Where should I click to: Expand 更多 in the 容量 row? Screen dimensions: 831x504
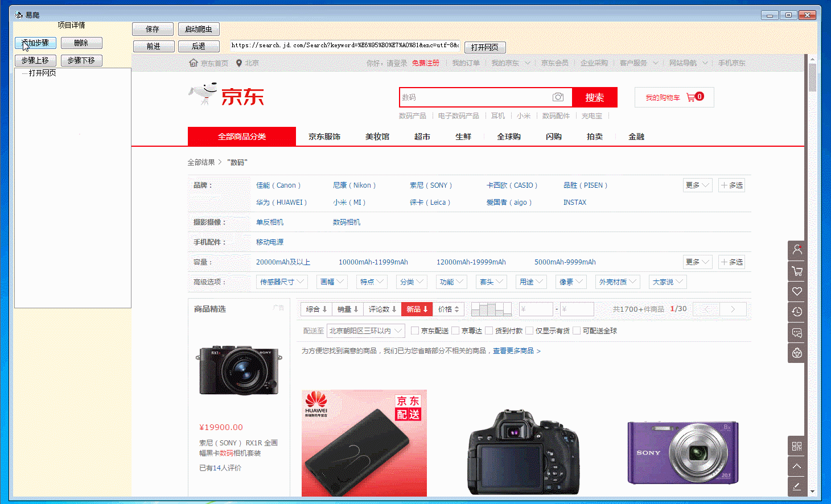(x=697, y=262)
